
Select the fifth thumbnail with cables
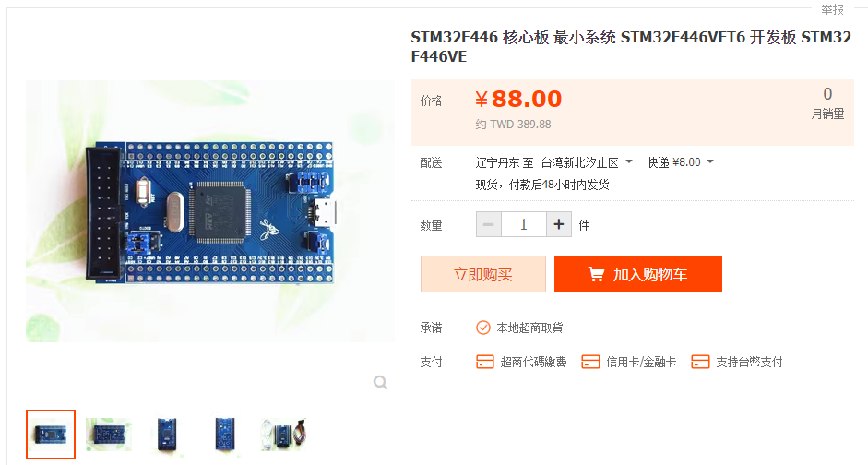[x=283, y=435]
